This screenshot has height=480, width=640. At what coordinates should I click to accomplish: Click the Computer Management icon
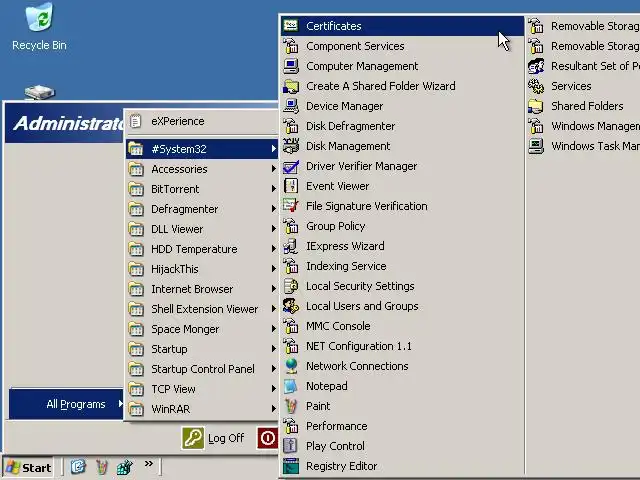tap(291, 66)
